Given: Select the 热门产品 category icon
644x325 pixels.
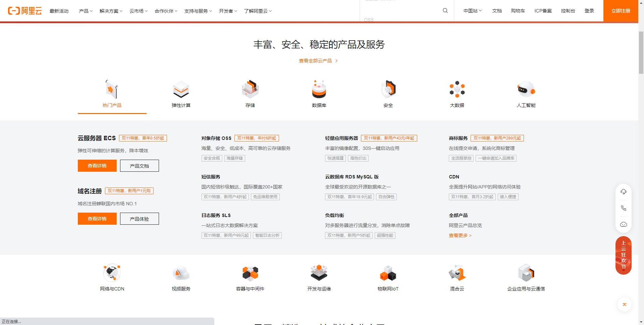Looking at the screenshot, I should [112, 89].
